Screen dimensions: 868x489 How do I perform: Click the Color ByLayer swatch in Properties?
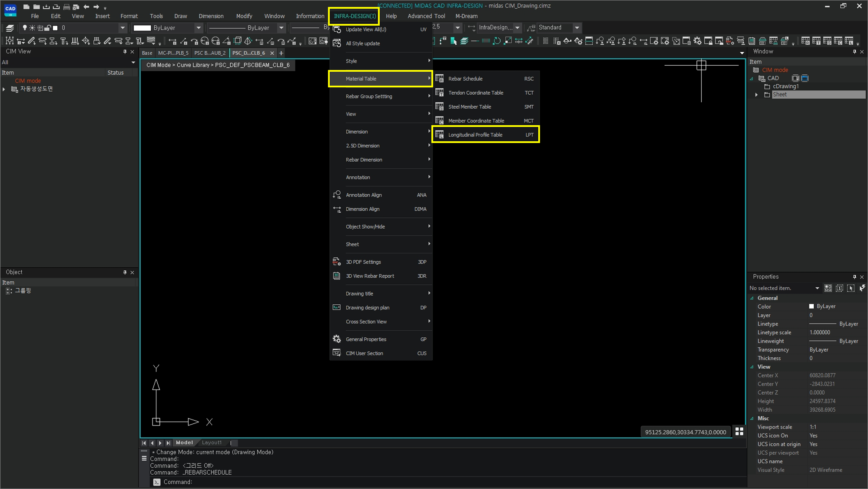(x=811, y=306)
